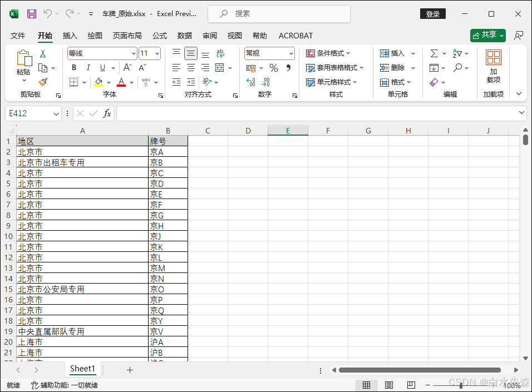Toggle wrap text button
The image size is (532, 392).
point(220,53)
